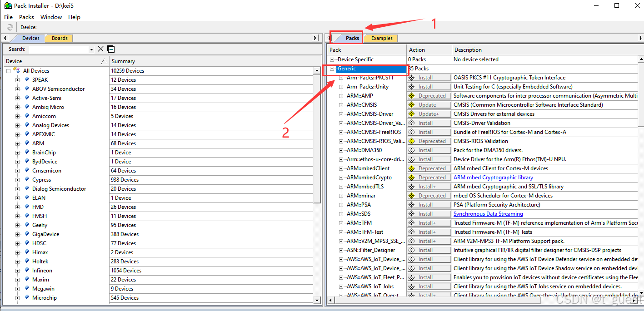This screenshot has height=311, width=644.
Task: Sort by the Device column header
Action: pyautogui.click(x=55, y=61)
